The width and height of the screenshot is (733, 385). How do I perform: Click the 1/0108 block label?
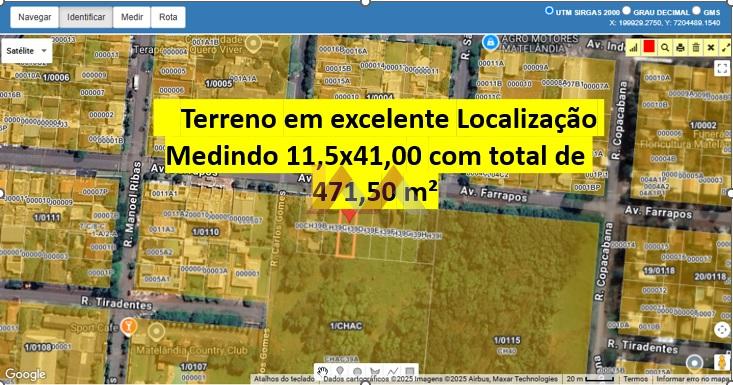38,347
